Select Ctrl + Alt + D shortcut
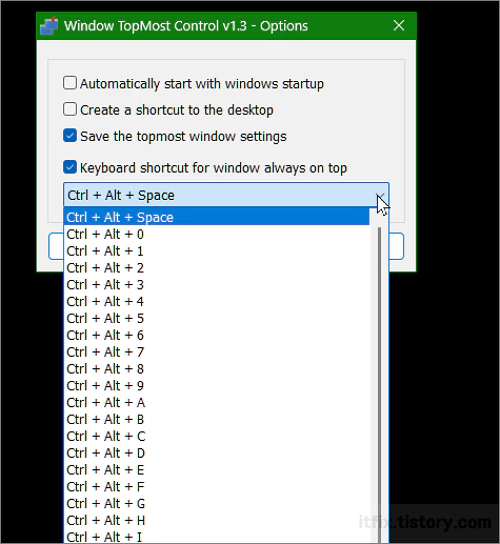 (x=217, y=453)
